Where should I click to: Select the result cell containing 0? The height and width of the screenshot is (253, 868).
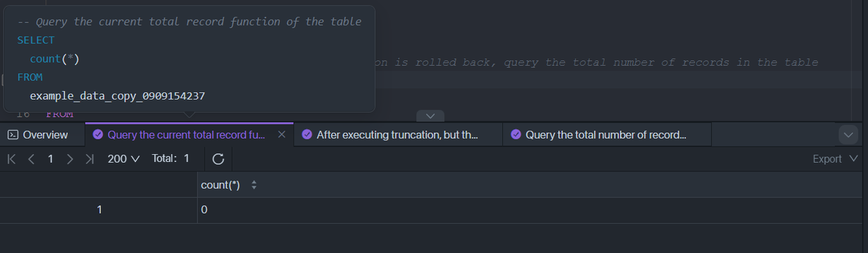(532, 210)
